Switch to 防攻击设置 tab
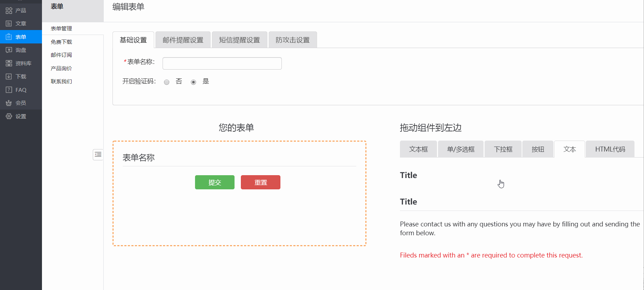The image size is (644, 290). (292, 40)
